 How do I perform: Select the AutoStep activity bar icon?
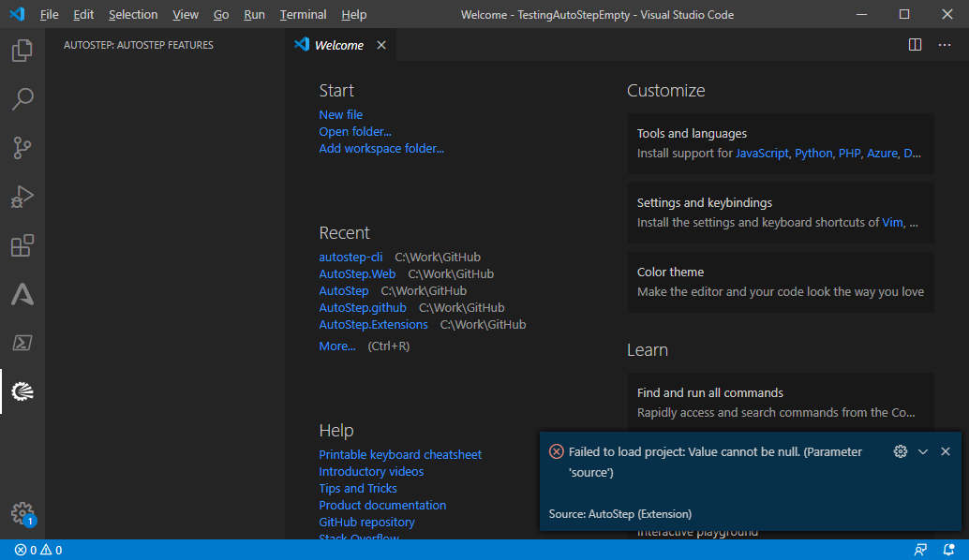[22, 391]
